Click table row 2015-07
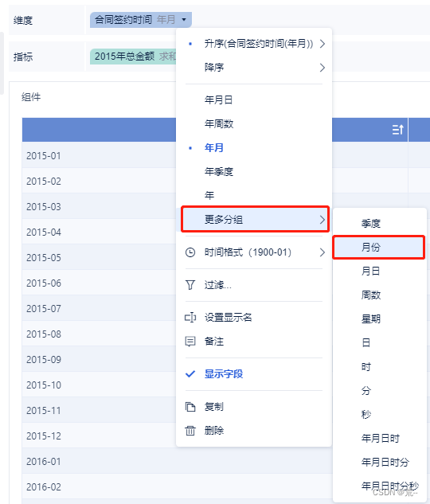Screen dimensions: 430x504 click(99, 309)
